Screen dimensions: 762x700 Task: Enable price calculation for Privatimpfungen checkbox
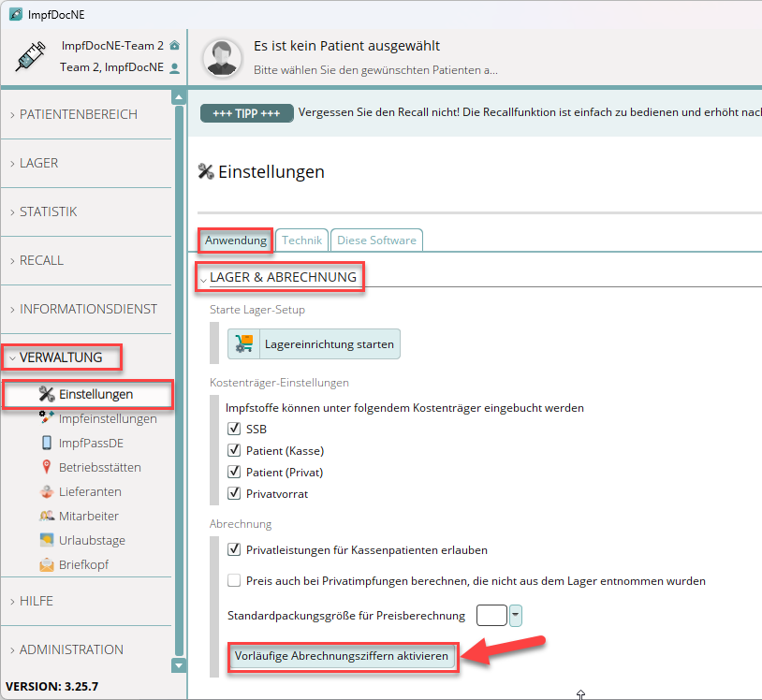coord(234,580)
